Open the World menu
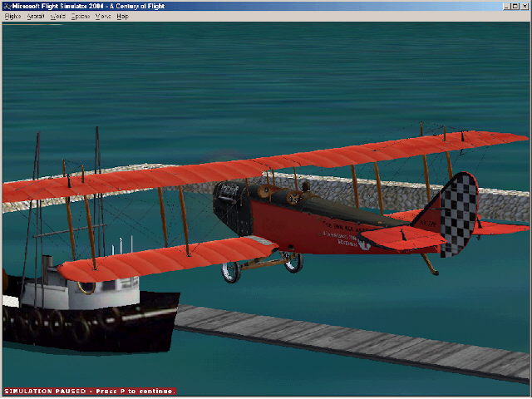The height and width of the screenshot is (399, 532). click(x=57, y=17)
